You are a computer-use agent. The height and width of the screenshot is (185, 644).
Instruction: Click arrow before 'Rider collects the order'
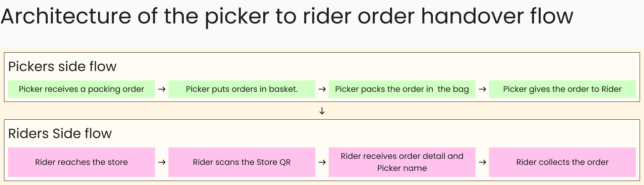coord(482,162)
